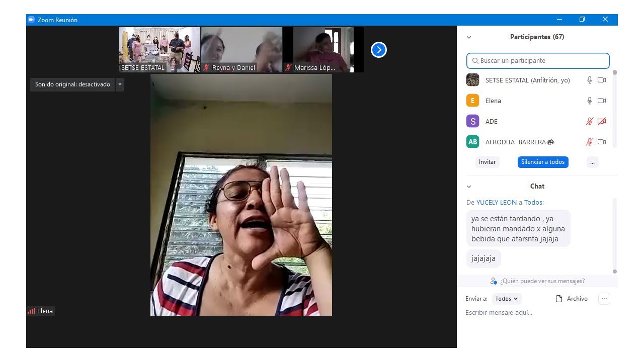Click the muted mic icon on Marissa thumbnail
The width and height of the screenshot is (644, 362).
288,67
